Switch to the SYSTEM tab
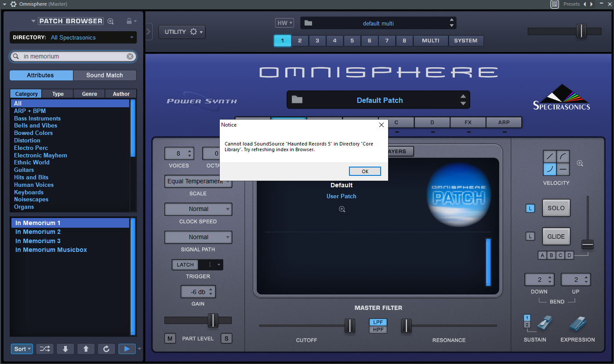Viewport: 614px width, 364px height. 466,40
